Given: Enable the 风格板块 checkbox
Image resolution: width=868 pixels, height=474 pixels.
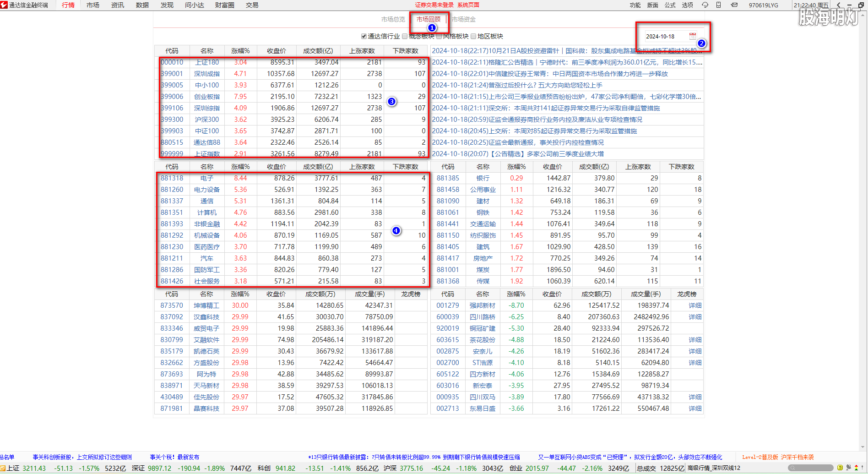Looking at the screenshot, I should click(439, 36).
